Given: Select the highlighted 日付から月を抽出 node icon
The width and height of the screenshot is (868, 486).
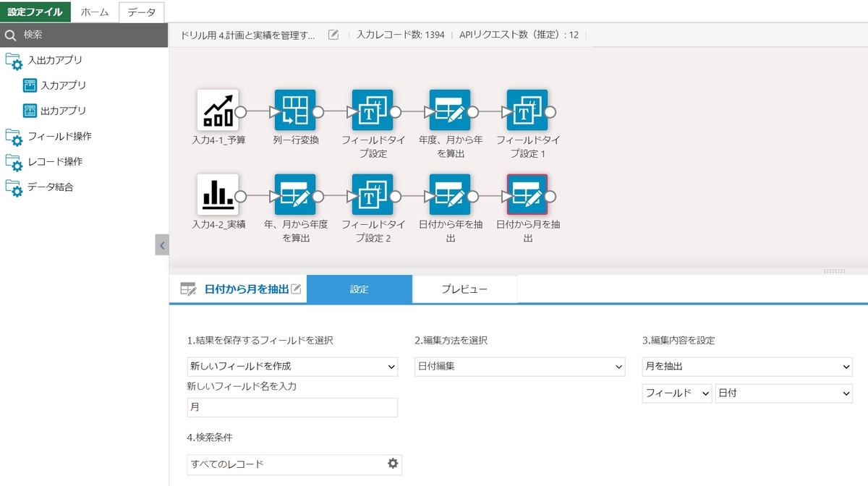Looking at the screenshot, I should (527, 195).
